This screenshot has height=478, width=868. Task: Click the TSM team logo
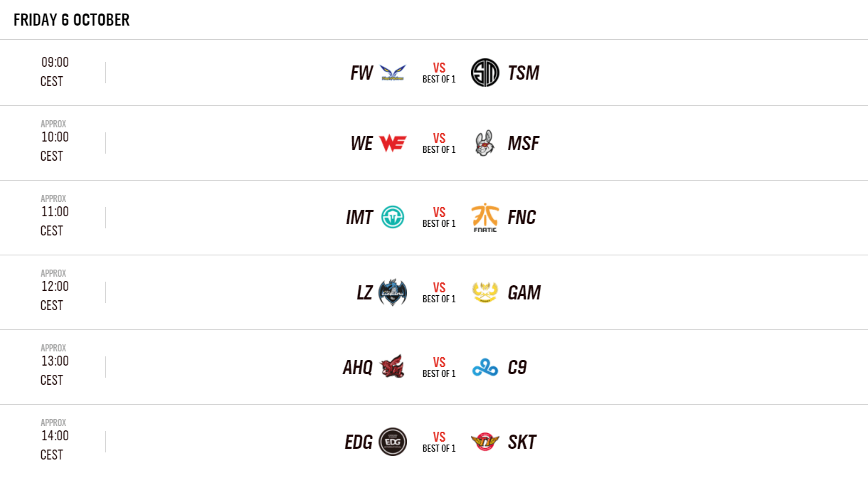(485, 73)
